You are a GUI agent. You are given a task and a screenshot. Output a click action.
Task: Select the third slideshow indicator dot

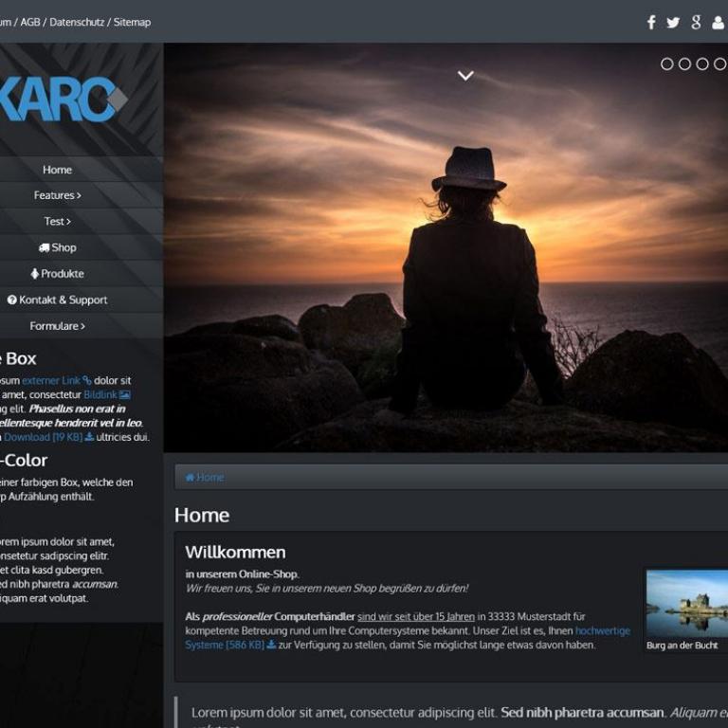tap(702, 64)
